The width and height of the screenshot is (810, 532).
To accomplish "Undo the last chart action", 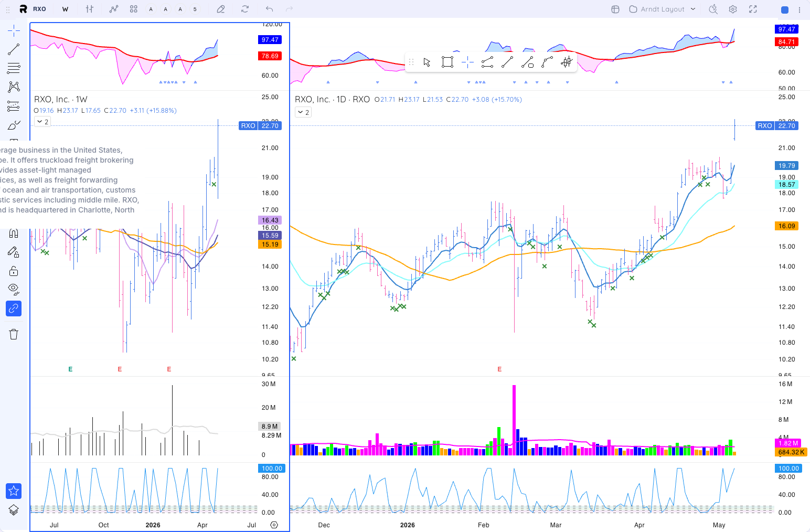I will pos(269,9).
